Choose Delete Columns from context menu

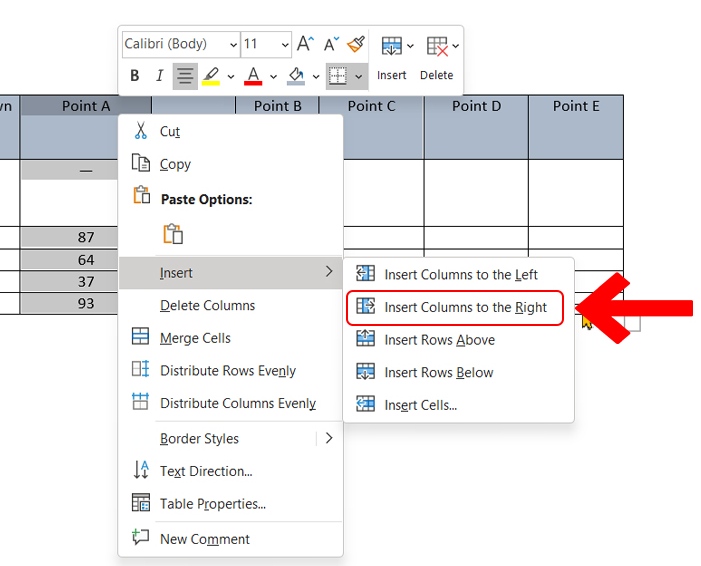pos(230,305)
